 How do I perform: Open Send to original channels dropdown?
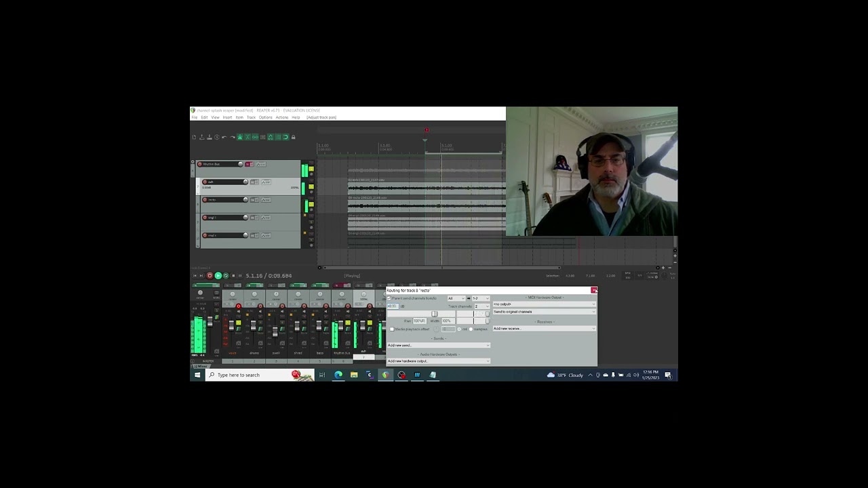pyautogui.click(x=545, y=312)
